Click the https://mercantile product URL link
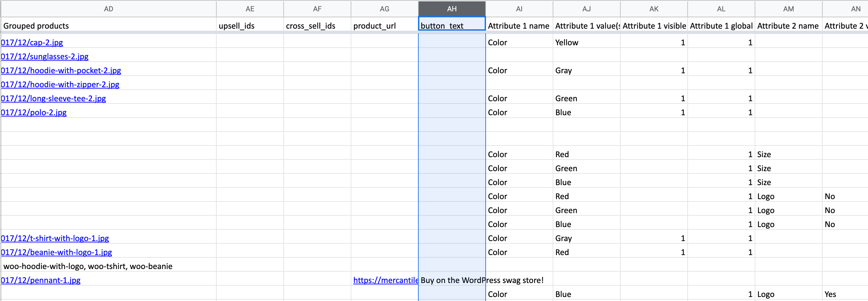 click(385, 280)
